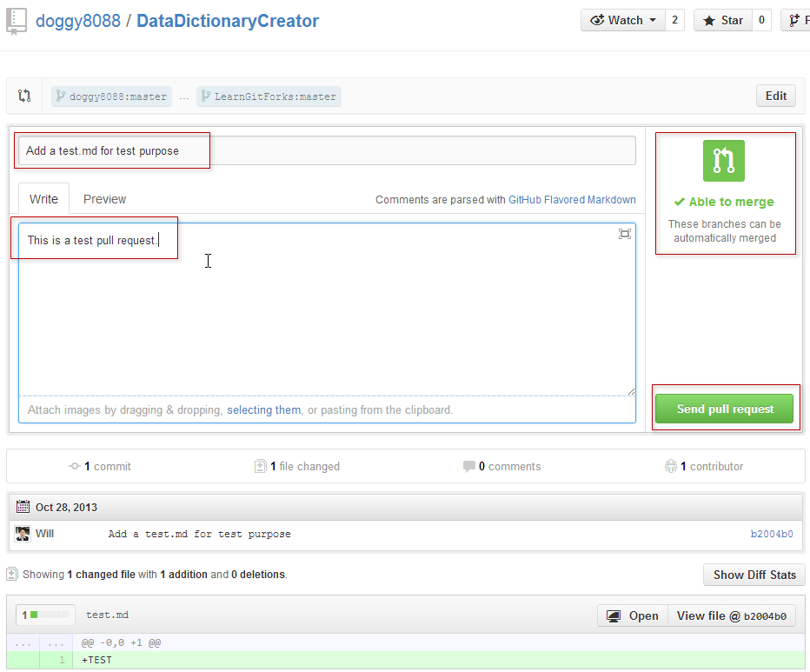Click the commit icon beside 1 commit
The height and width of the screenshot is (672, 810).
tap(75, 467)
